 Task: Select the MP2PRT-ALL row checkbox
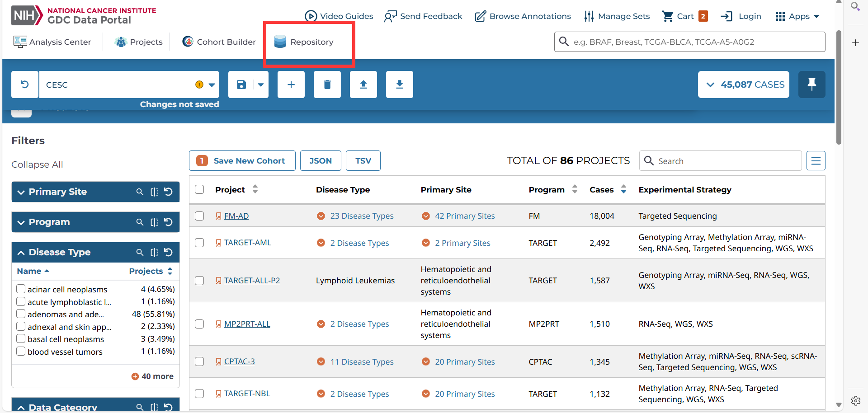click(x=199, y=324)
